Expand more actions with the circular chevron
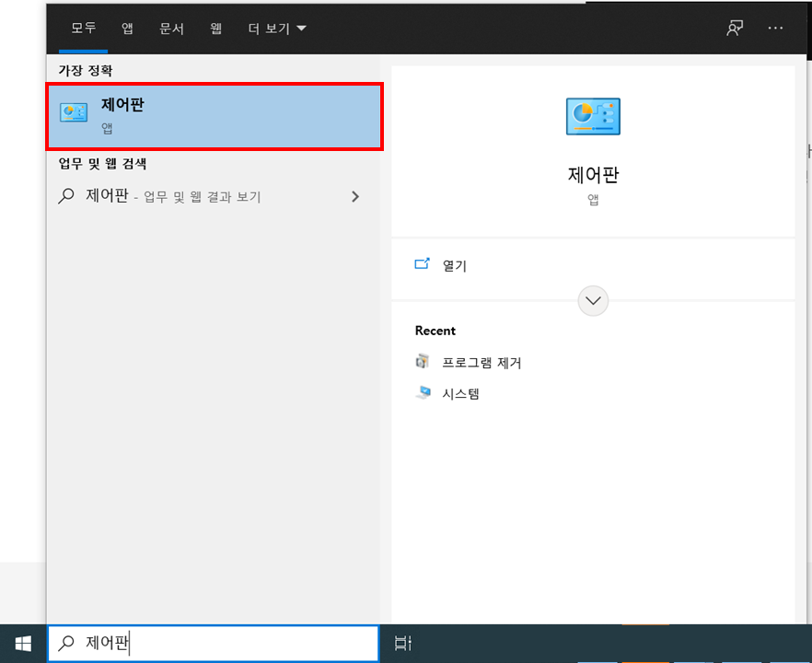 (593, 300)
